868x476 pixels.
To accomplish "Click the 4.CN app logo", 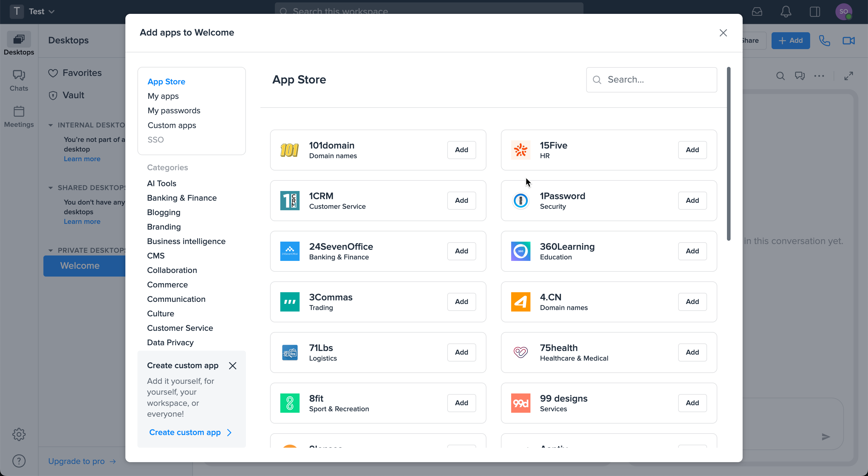I will (520, 302).
